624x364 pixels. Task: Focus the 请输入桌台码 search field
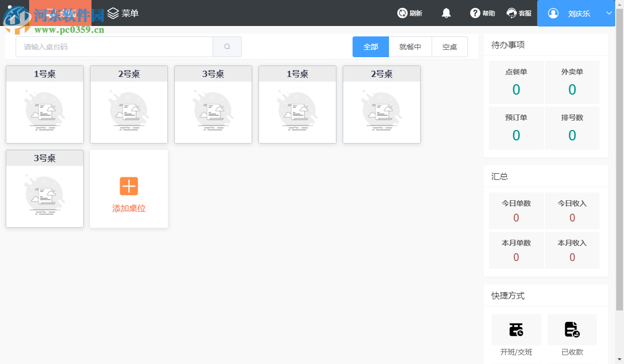pos(114,47)
